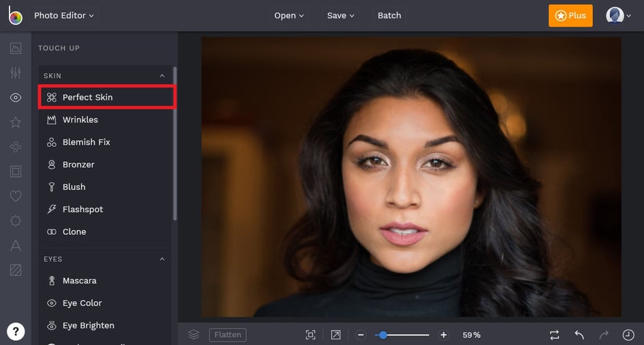This screenshot has width=644, height=345.
Task: Open the Photo Editor dropdown
Action: click(63, 16)
